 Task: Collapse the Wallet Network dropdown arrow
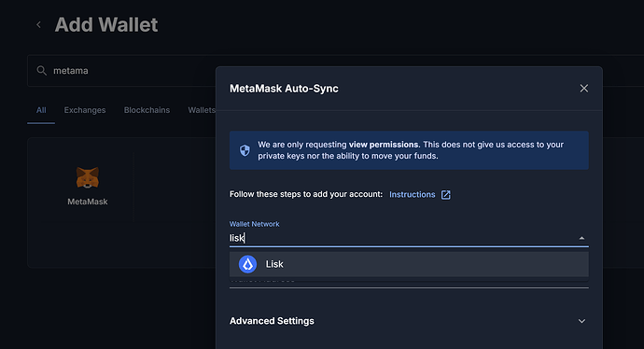coord(581,238)
